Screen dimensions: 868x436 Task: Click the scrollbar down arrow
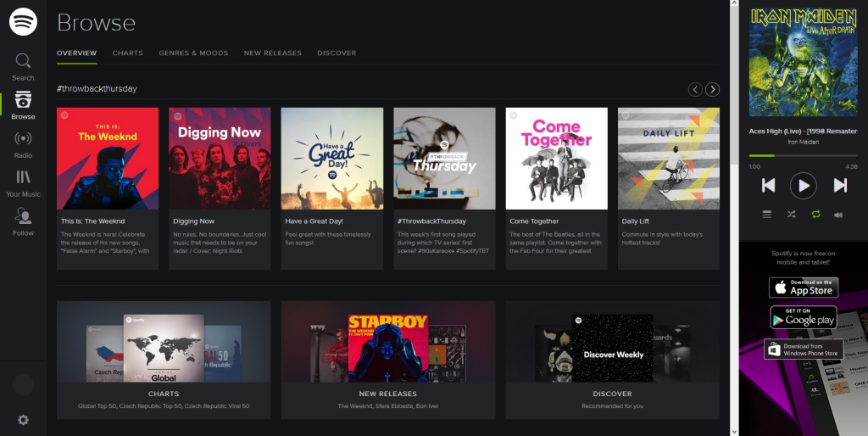(734, 432)
